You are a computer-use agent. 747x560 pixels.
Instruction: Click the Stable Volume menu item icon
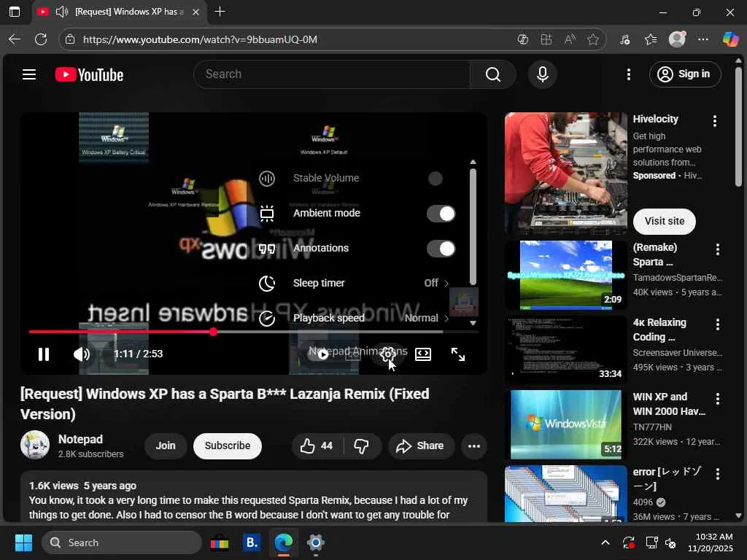pyautogui.click(x=267, y=179)
